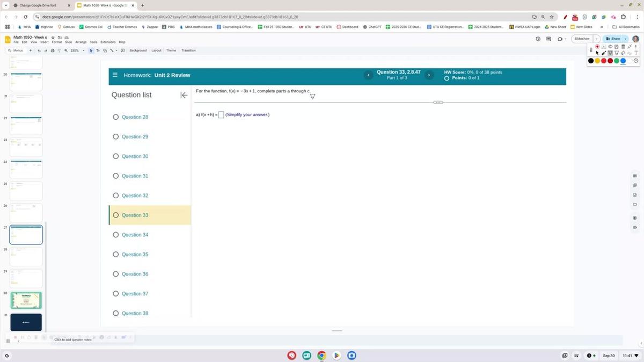644x362 pixels.
Task: Select the Question 28 radio button
Action: point(116,117)
